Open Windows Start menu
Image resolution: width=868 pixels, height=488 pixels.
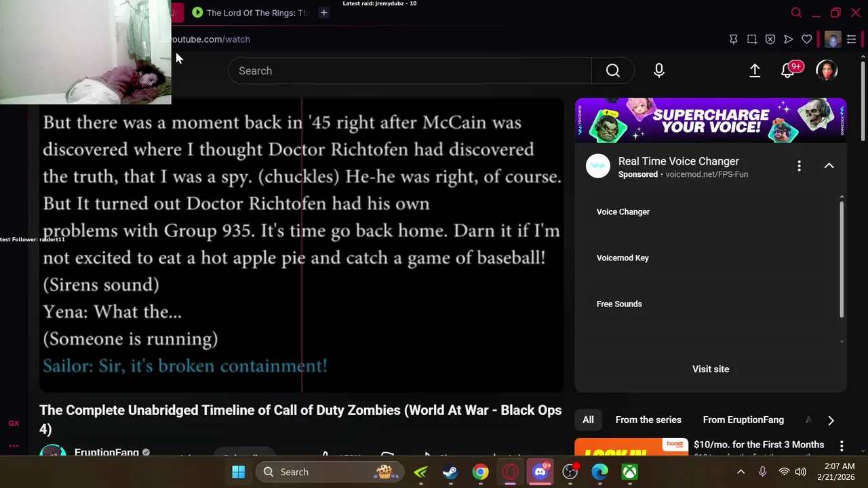pos(239,472)
